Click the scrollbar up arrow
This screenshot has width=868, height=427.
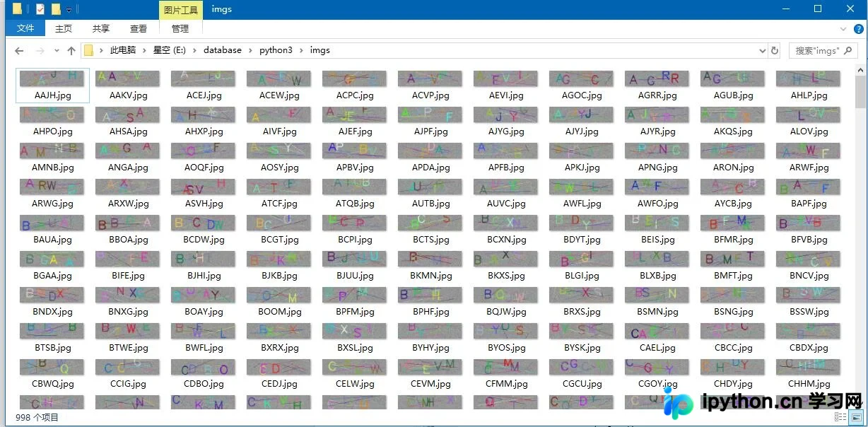(860, 70)
